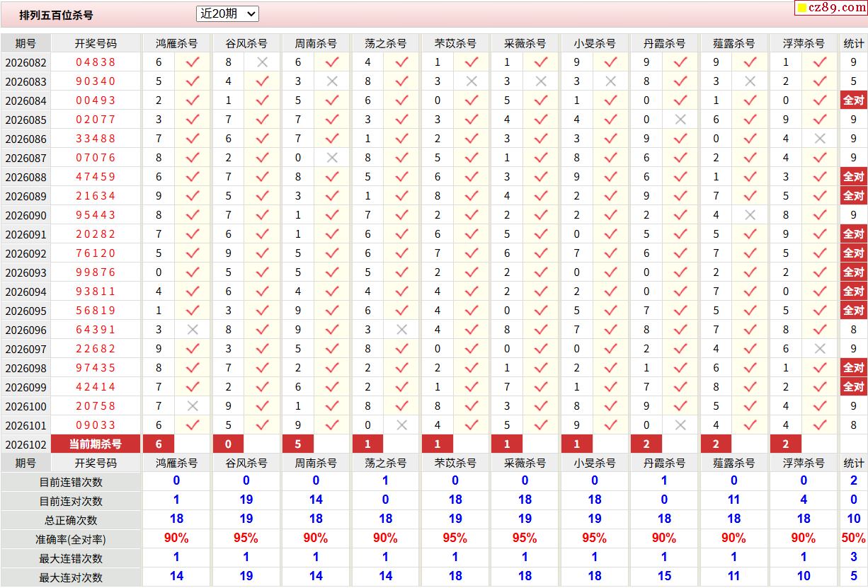Click the X mark for 谷风杀号 in row 2026082
868x588 pixels.
[x=262, y=62]
